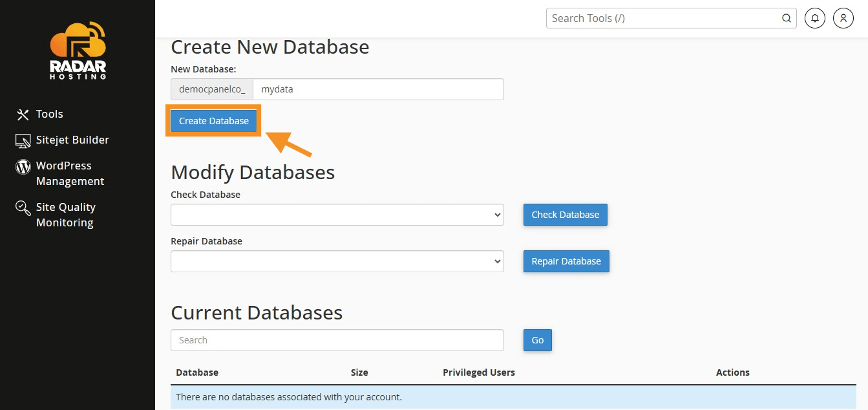Click the Site Quality Monitoring magnifier icon
Screen dimensions: 868x410
[23, 208]
